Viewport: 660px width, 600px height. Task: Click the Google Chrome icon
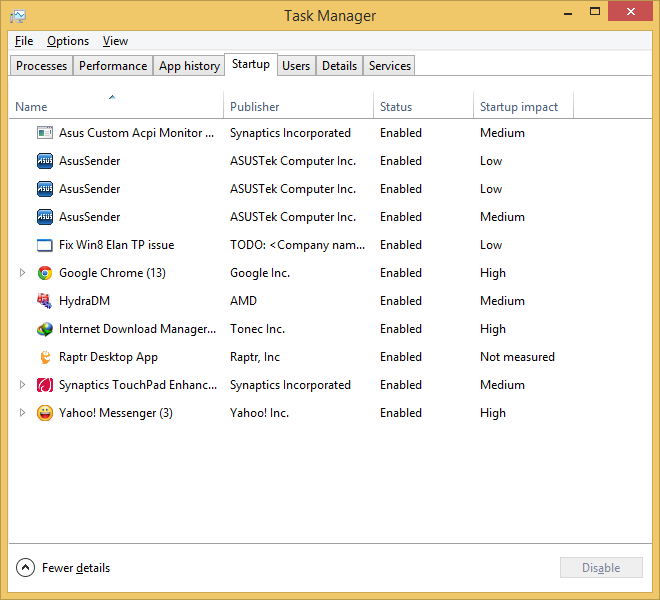(x=45, y=273)
